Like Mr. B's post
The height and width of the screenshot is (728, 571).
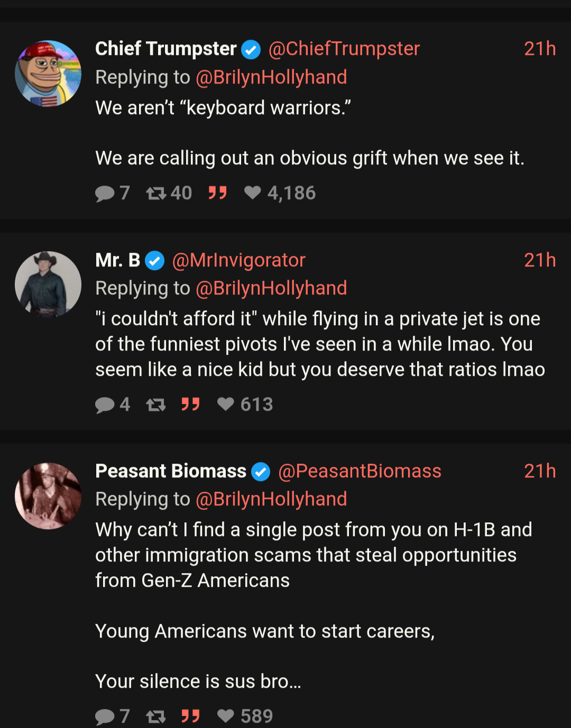226,404
